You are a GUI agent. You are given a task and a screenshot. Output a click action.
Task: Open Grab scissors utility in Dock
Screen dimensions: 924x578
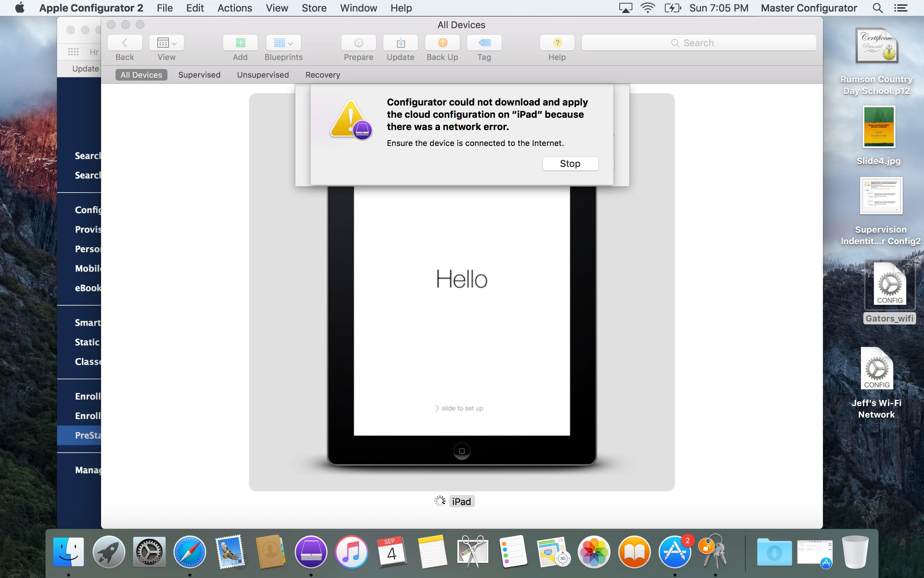[x=473, y=552]
